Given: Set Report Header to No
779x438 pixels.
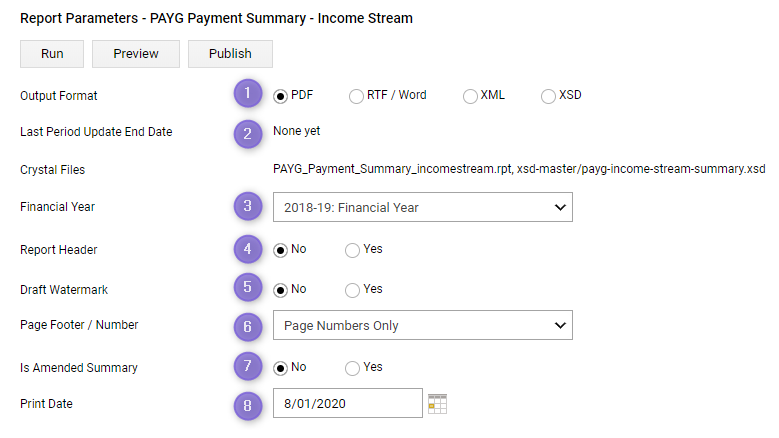Looking at the screenshot, I should [x=280, y=250].
